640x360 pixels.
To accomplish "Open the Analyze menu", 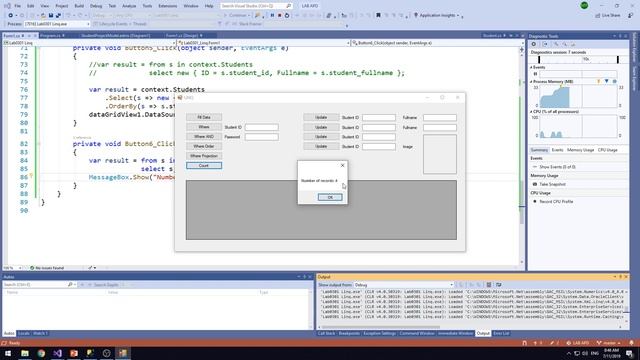I will [x=129, y=6].
